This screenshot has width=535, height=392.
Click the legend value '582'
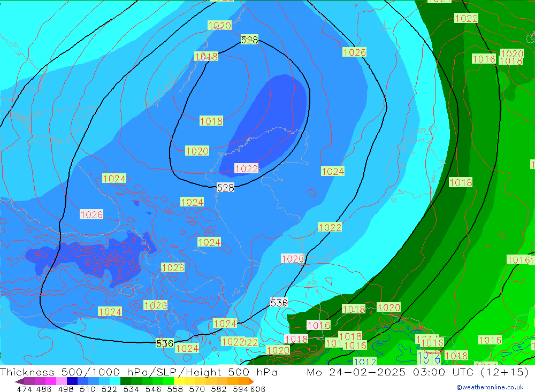point(219,389)
